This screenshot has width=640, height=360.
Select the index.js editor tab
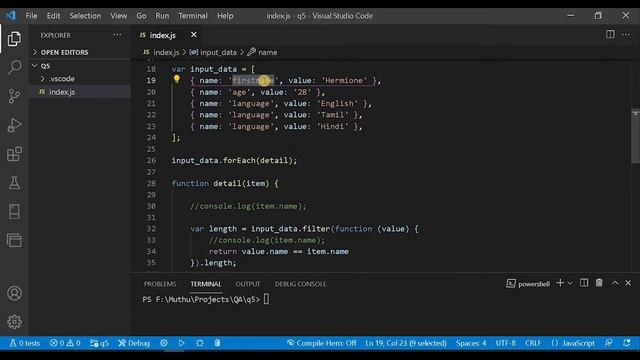pyautogui.click(x=163, y=35)
